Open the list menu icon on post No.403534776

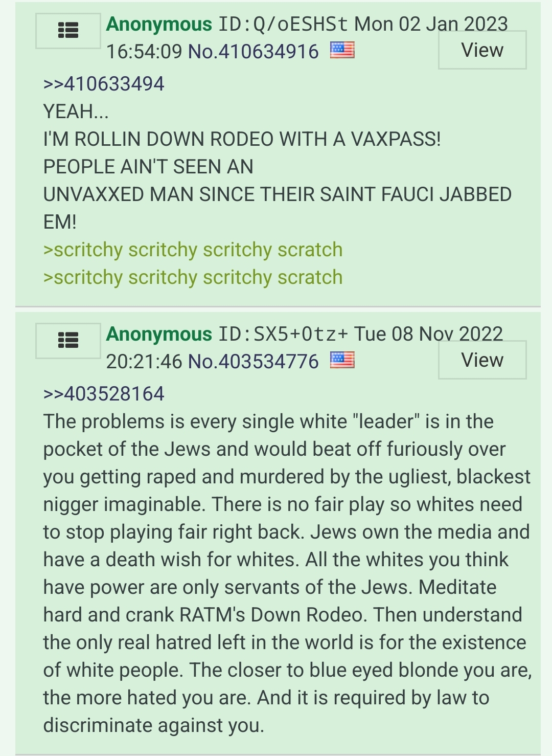tap(68, 340)
